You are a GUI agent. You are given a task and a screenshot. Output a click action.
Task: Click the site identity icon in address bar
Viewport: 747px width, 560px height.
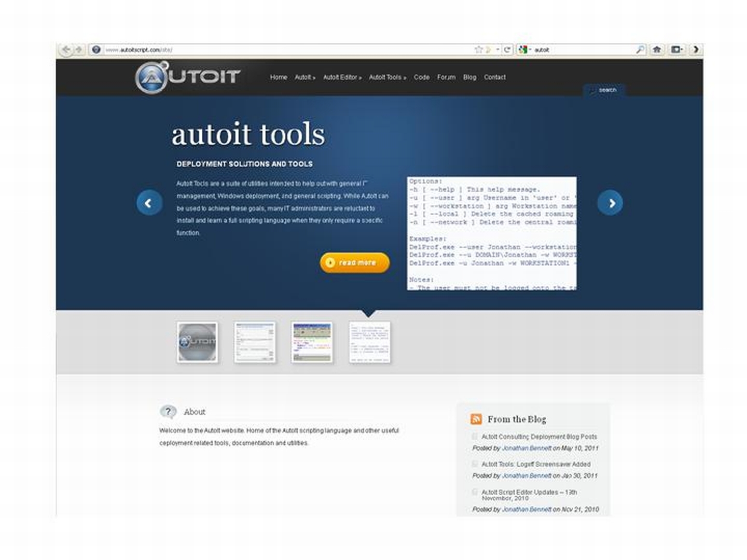96,50
